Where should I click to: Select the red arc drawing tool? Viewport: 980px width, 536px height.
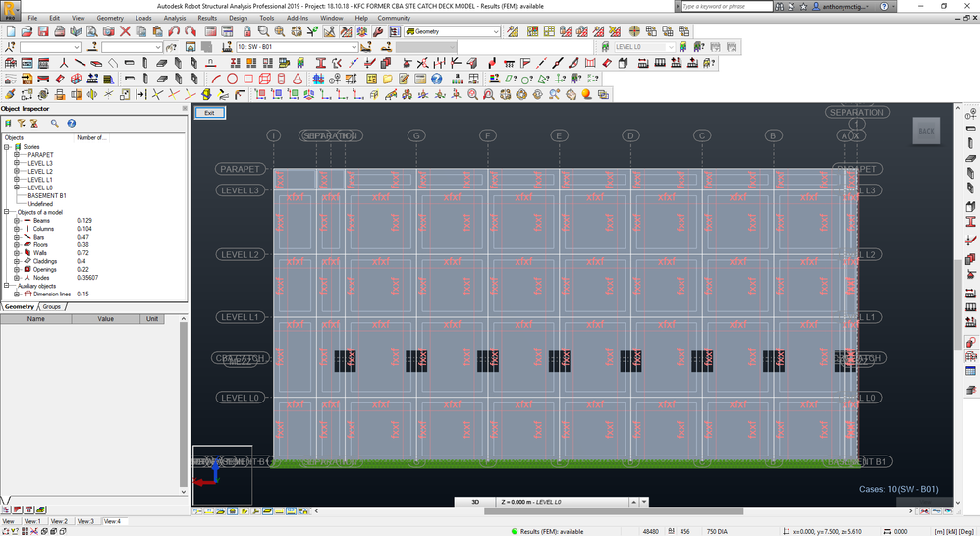point(216,79)
